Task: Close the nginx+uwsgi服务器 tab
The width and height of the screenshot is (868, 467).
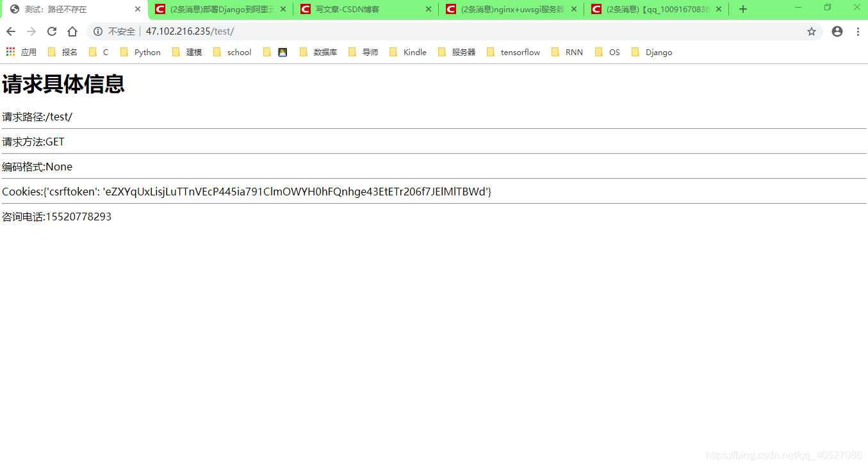Action: (574, 9)
